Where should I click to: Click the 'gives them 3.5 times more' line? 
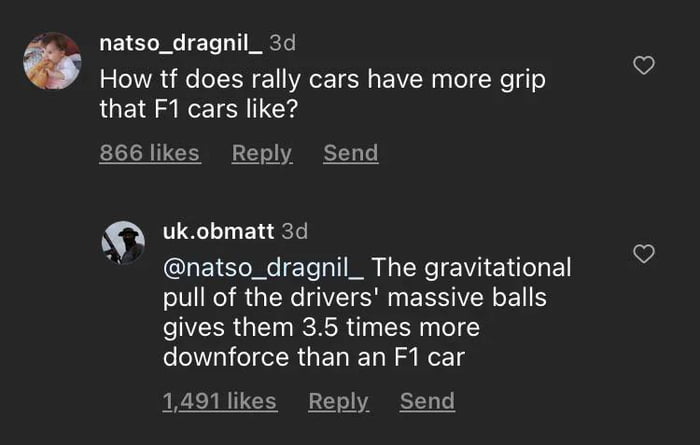click(x=320, y=328)
